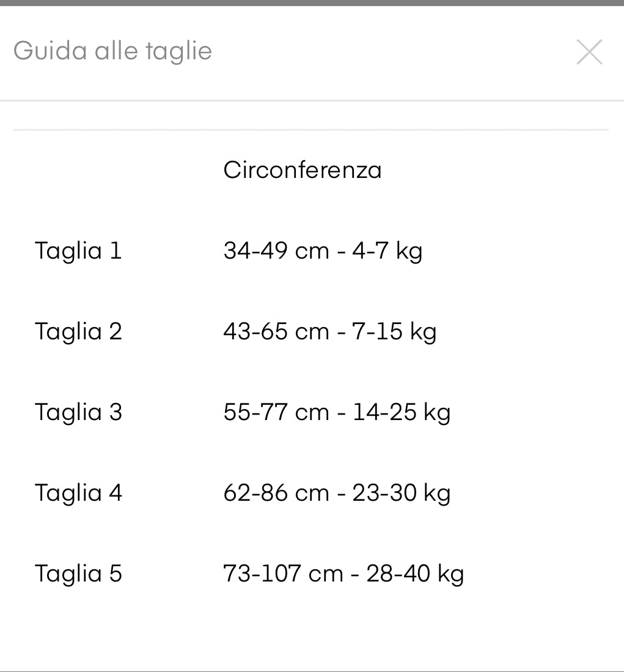Select the Taglia 4 row label
Viewport: 624px width, 672px height.
[x=78, y=493]
